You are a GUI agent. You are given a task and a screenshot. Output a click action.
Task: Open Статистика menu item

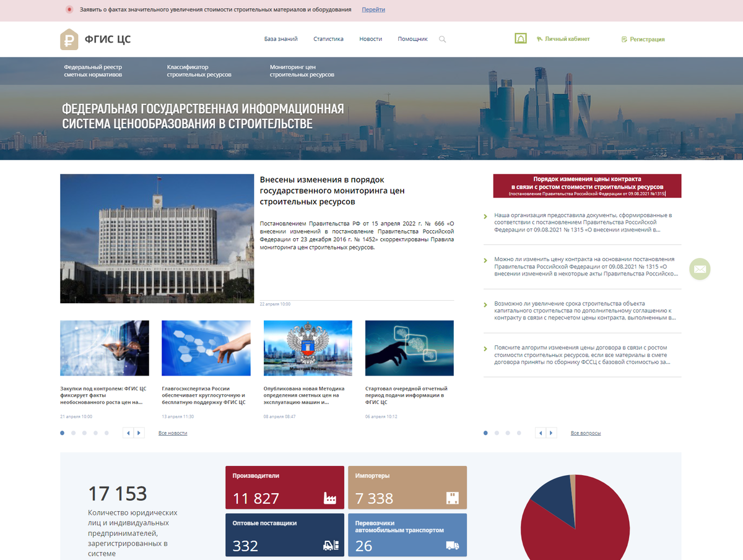pos(328,39)
